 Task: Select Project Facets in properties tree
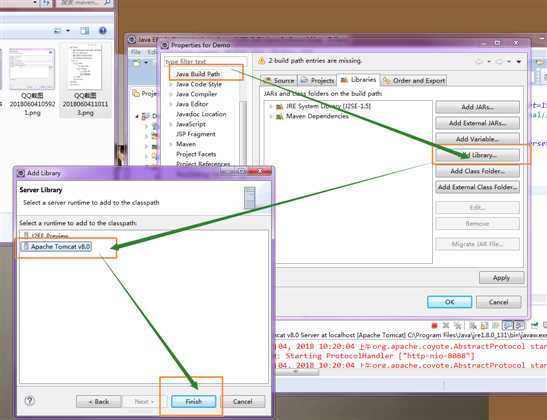coord(196,154)
